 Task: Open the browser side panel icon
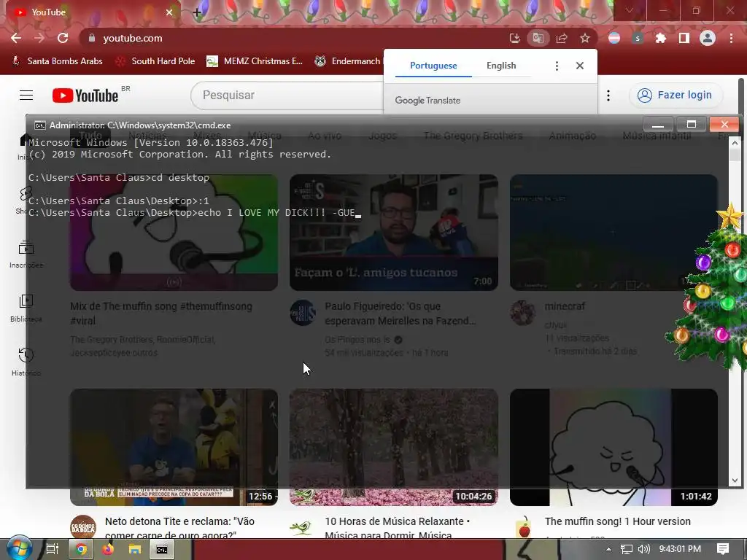[x=684, y=38]
